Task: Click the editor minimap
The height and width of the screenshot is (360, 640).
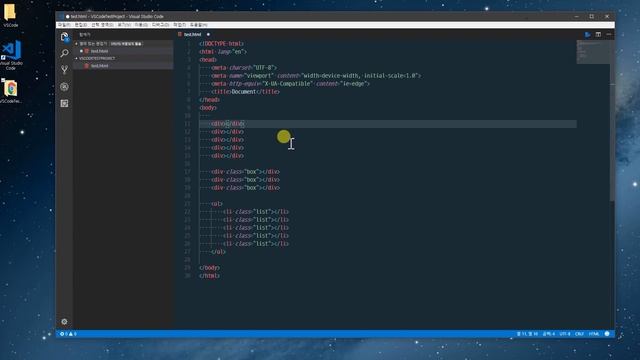Action: pos(593,52)
